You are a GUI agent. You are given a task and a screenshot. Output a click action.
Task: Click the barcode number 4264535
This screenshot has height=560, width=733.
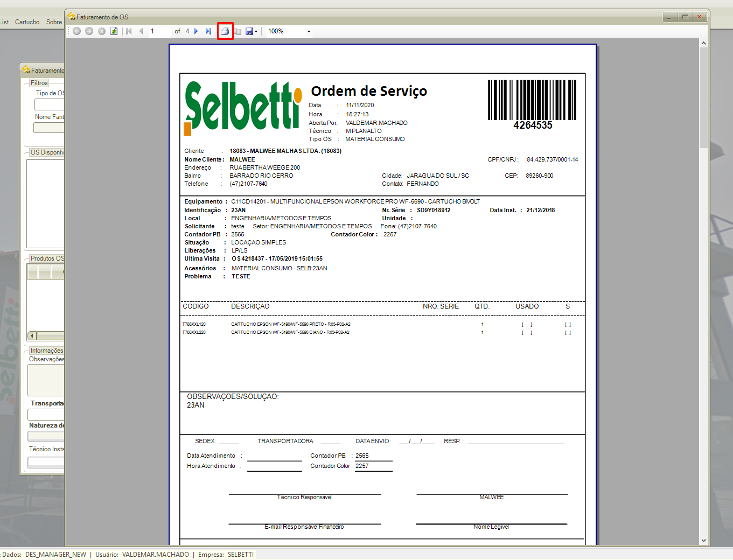point(533,125)
